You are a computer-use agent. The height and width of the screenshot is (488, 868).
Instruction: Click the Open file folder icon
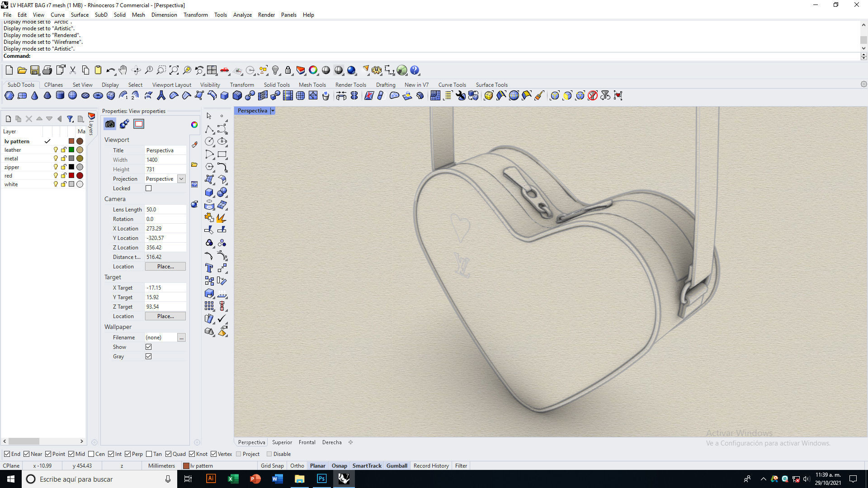pyautogui.click(x=22, y=70)
